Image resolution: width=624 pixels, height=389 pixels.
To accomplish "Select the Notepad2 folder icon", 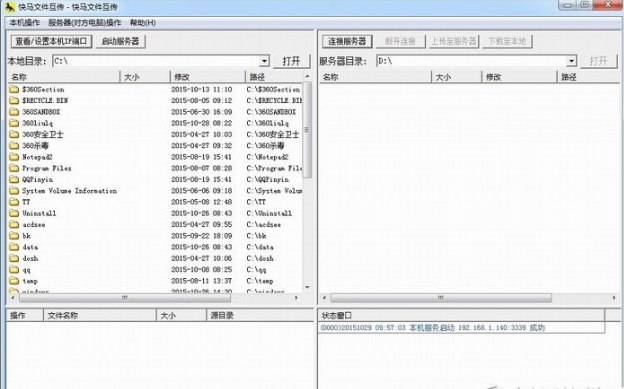I will [x=14, y=157].
